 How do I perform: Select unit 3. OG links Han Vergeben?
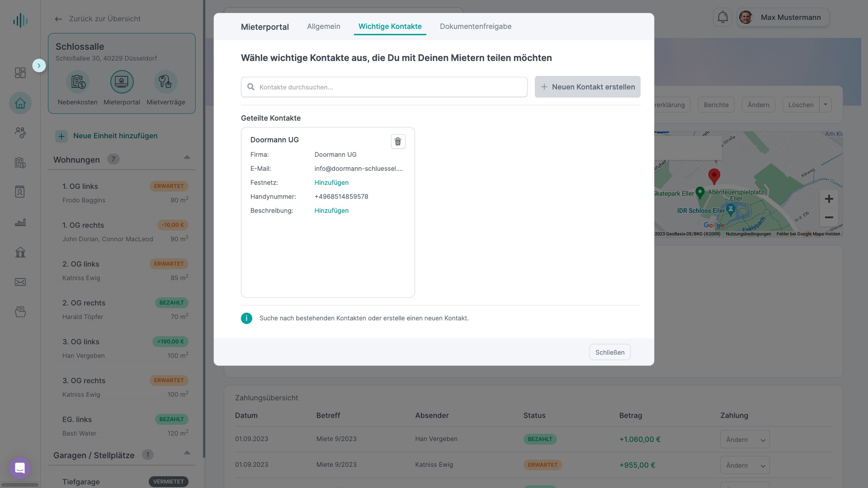[x=125, y=348]
